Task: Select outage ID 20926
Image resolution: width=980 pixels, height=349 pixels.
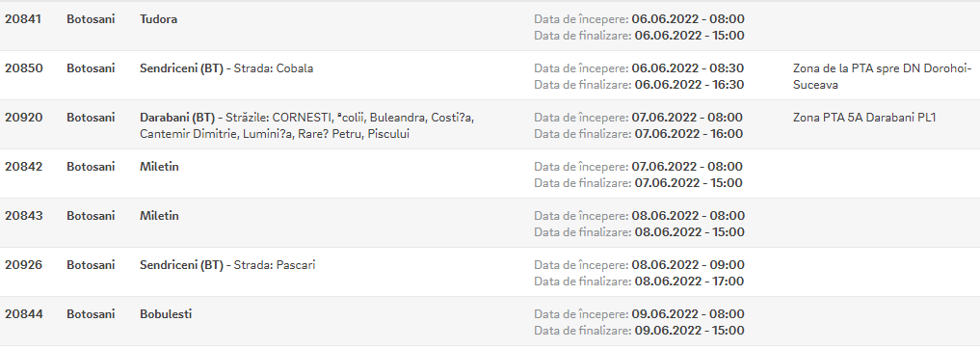Action: (x=24, y=265)
